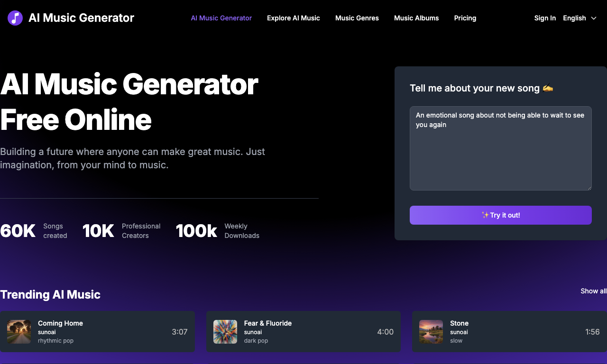Click the Sign In link
Viewport: 607px width, 364px height.
tap(545, 18)
